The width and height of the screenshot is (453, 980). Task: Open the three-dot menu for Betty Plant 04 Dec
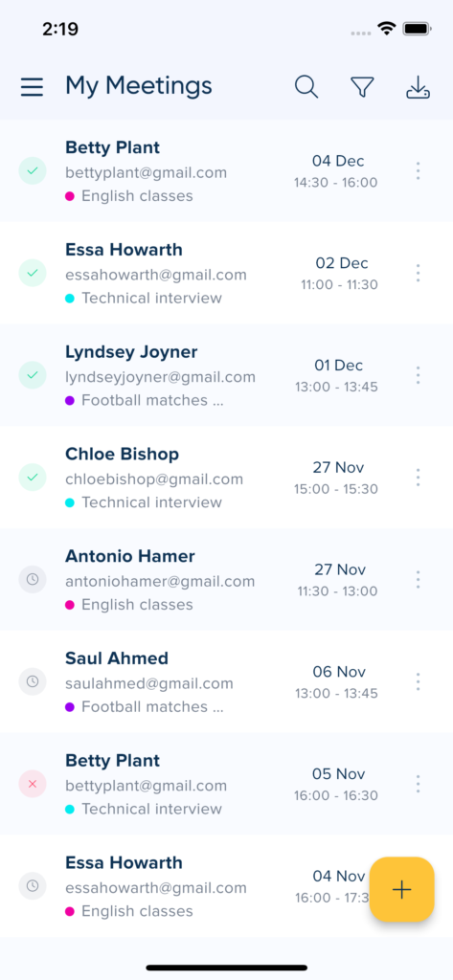tap(418, 170)
